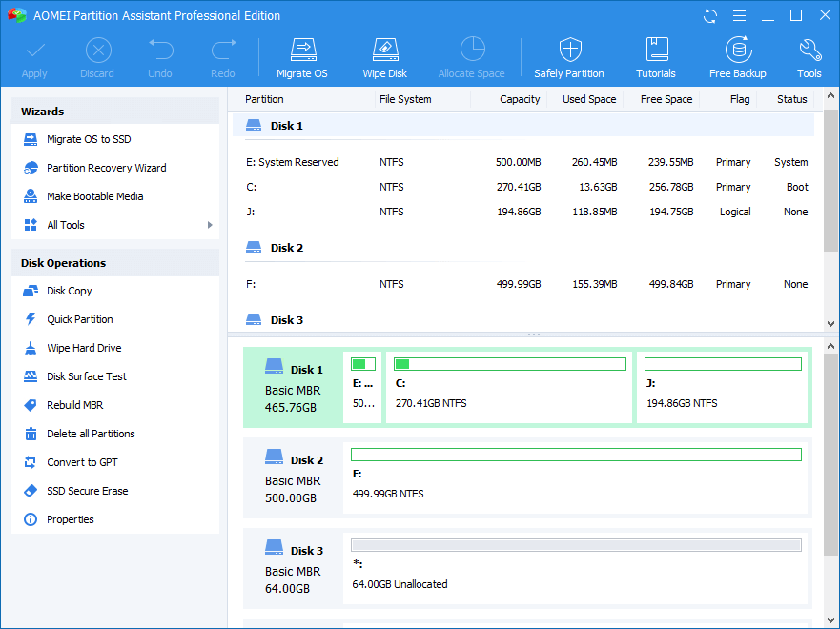Click the F: partition usage bar
The width and height of the screenshot is (840, 629).
point(577,455)
